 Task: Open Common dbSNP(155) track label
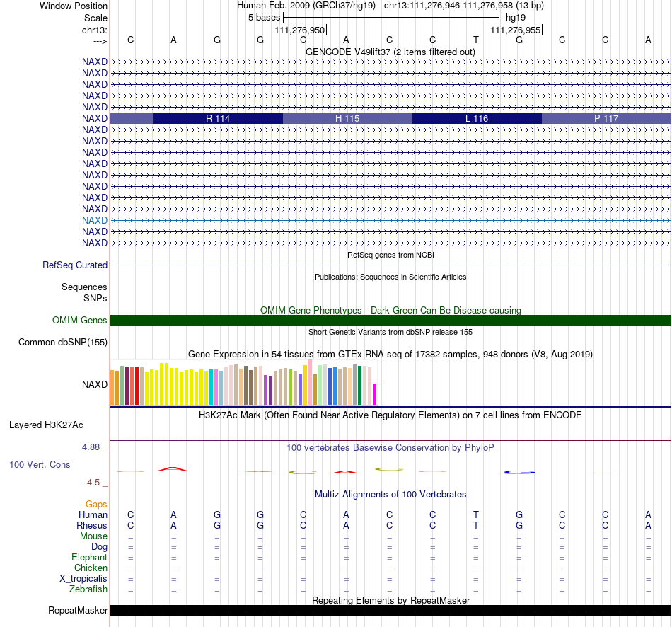(x=63, y=343)
